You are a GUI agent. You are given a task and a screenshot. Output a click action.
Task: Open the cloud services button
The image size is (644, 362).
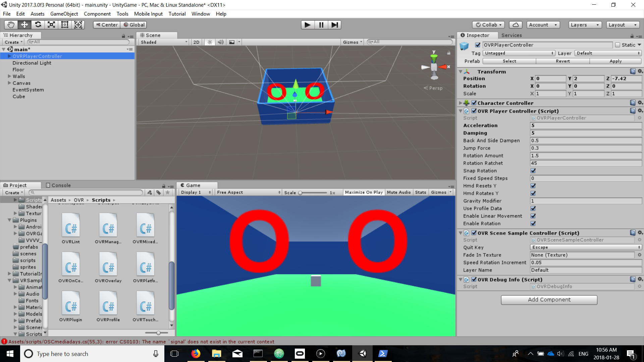pyautogui.click(x=516, y=25)
